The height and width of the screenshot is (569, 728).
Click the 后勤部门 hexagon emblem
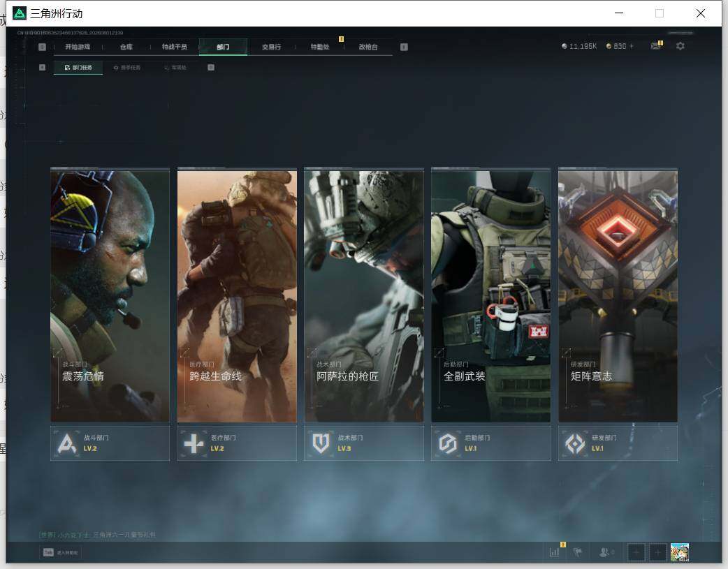pos(448,444)
